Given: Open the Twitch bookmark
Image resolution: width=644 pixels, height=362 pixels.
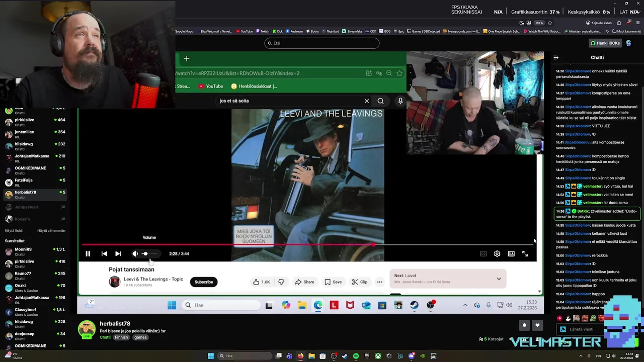Looking at the screenshot, I should (x=262, y=31).
